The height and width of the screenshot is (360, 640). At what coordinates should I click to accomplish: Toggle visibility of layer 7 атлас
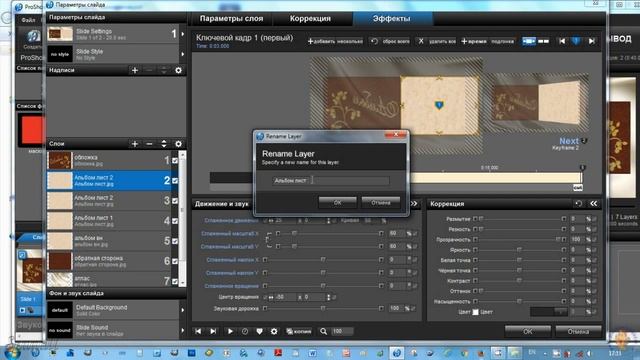(x=175, y=281)
